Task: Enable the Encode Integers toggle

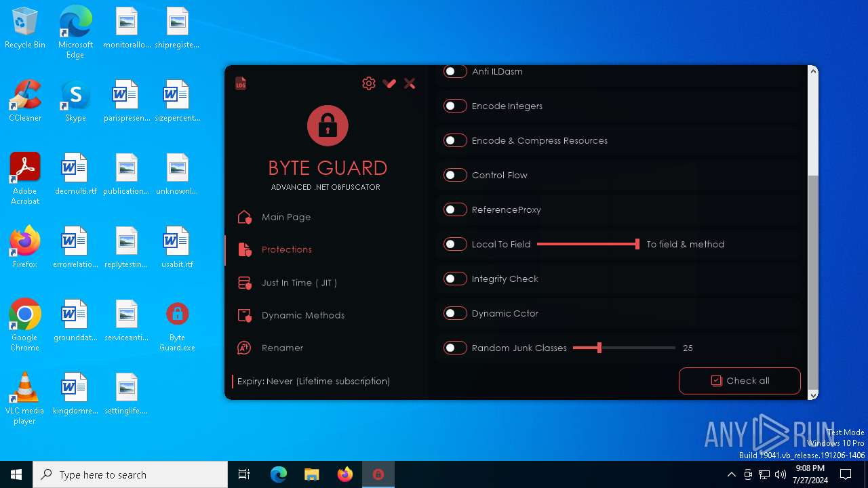Action: click(x=455, y=106)
